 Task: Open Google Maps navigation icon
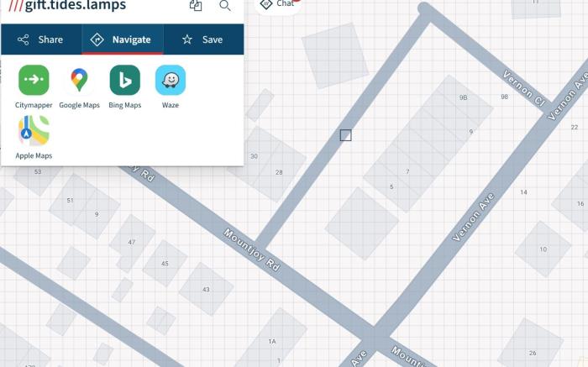pyautogui.click(x=79, y=80)
